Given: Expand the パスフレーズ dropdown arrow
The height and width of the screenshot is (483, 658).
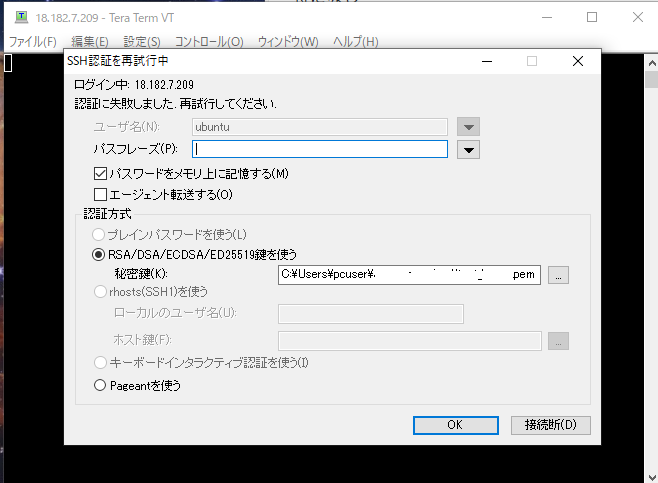Looking at the screenshot, I should (x=468, y=150).
